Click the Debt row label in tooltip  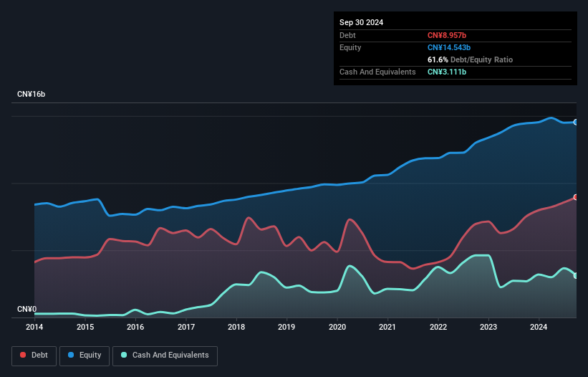pos(347,35)
